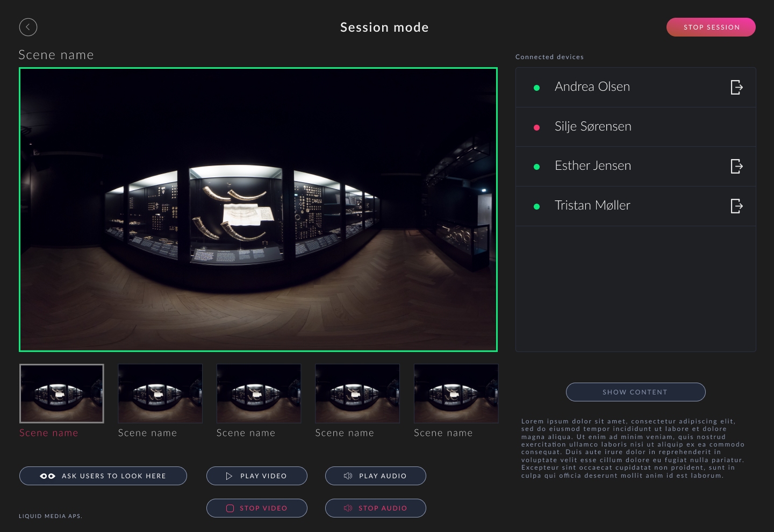Viewport: 774px width, 532px height.
Task: Click the back arrow circle icon
Action: click(28, 27)
